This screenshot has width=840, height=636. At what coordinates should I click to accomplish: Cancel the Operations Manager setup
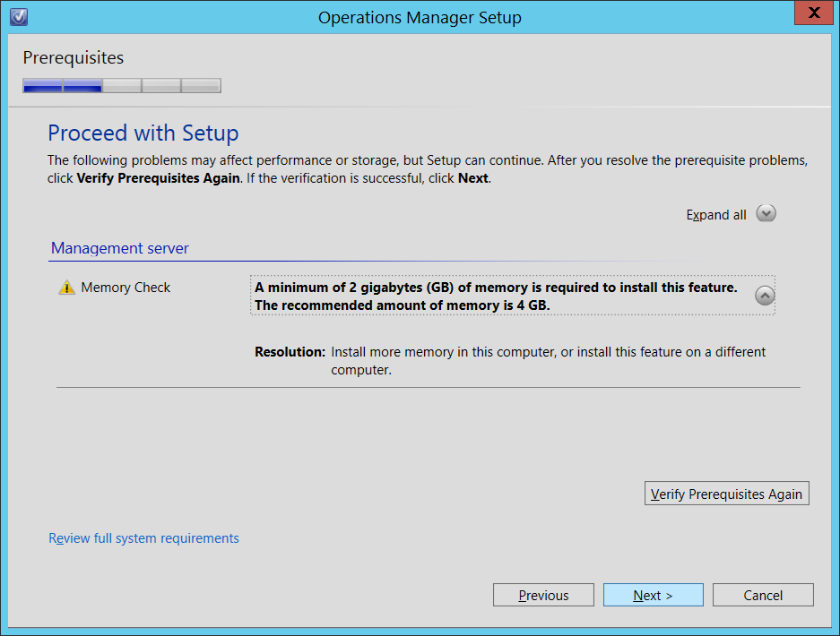(763, 595)
